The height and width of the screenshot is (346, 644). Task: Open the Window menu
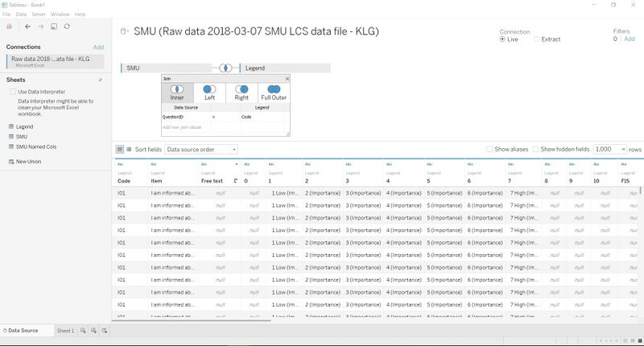pos(60,14)
